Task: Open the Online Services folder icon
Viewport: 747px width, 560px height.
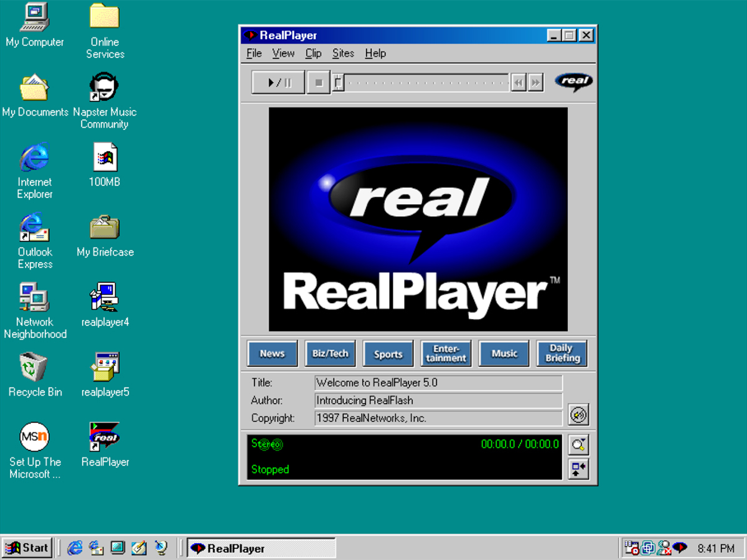Action: point(105,31)
